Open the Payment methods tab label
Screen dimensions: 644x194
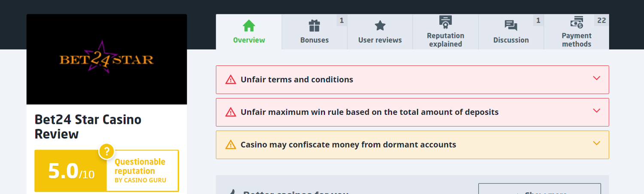(x=577, y=40)
